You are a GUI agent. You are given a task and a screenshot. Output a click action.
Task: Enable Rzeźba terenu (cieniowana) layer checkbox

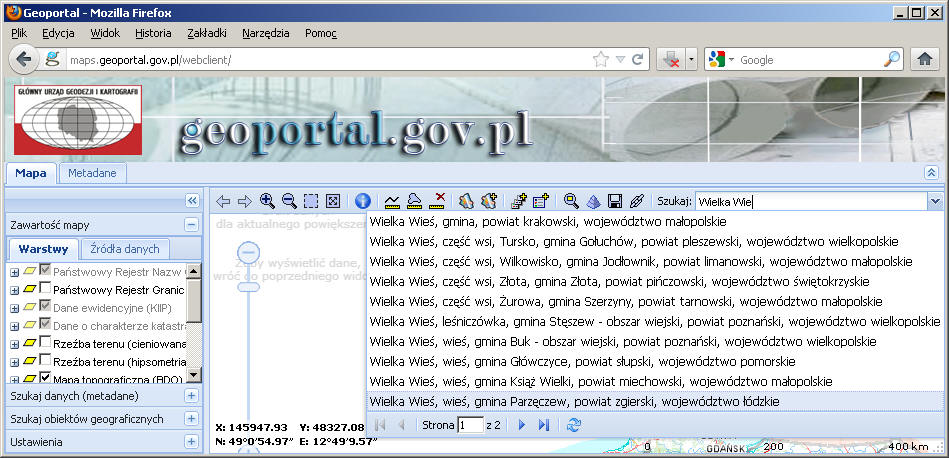pyautogui.click(x=45, y=343)
